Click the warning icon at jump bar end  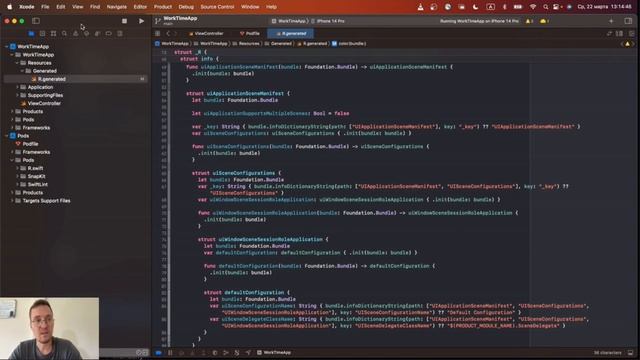(x=627, y=44)
